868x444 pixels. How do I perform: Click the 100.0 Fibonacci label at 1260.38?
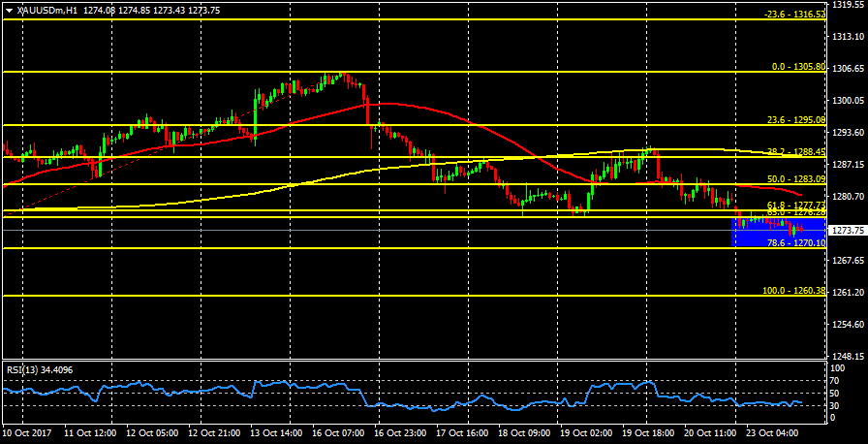(794, 291)
